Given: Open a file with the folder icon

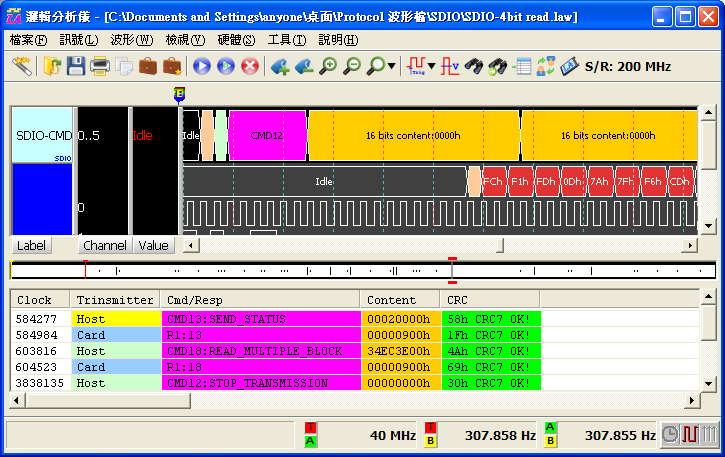Looking at the screenshot, I should [52, 66].
